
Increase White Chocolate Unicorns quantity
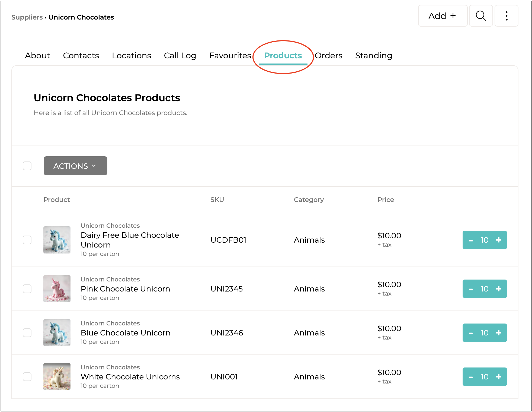click(x=498, y=377)
